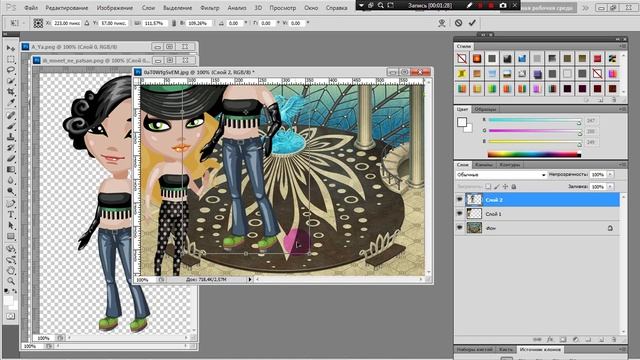
Task: Open the Источник клонов tab
Action: [540, 350]
